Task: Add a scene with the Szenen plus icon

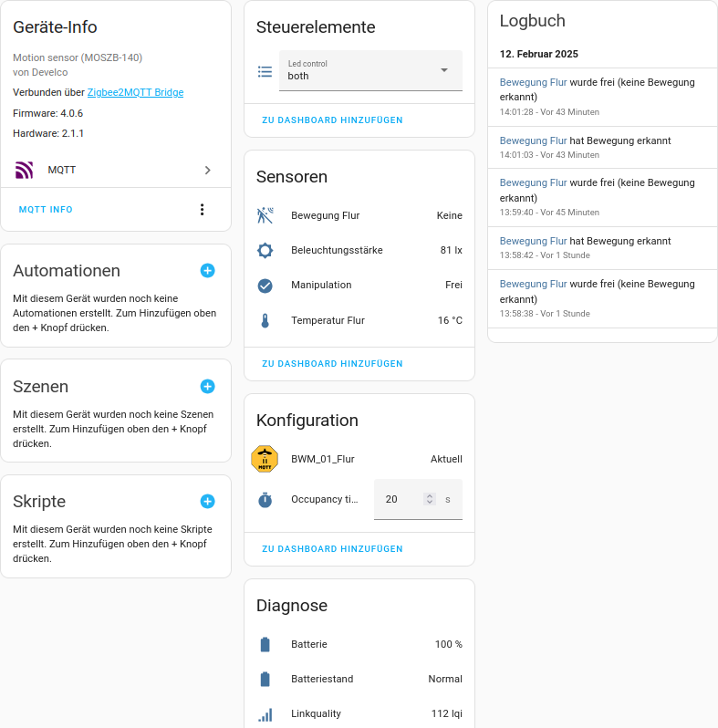Action: click(x=208, y=386)
